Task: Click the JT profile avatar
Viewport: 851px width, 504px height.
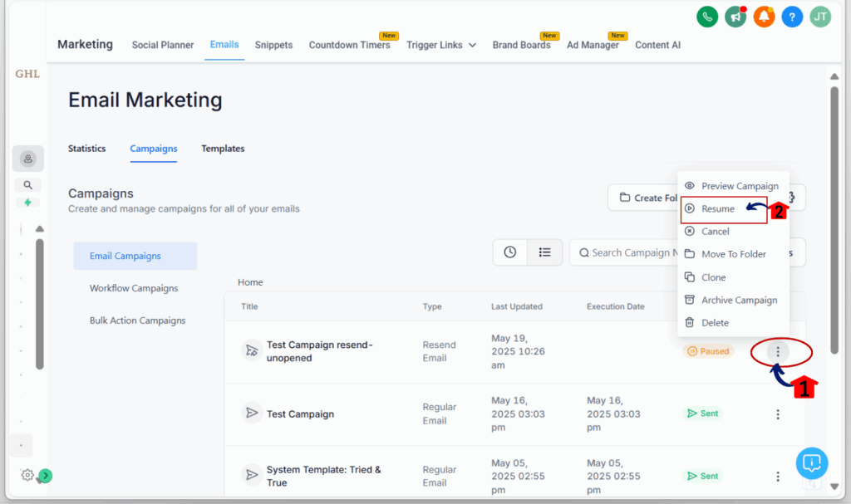Action: pyautogui.click(x=819, y=16)
